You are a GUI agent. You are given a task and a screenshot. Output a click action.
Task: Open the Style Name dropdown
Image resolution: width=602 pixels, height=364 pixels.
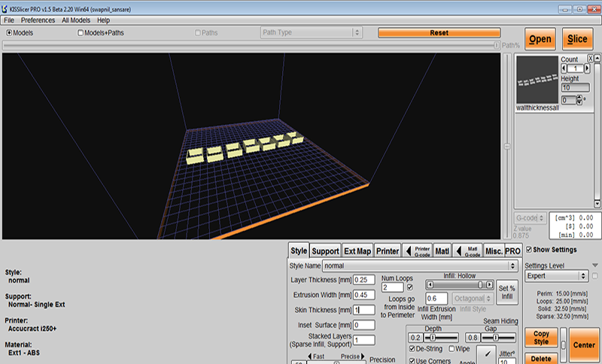click(x=420, y=265)
